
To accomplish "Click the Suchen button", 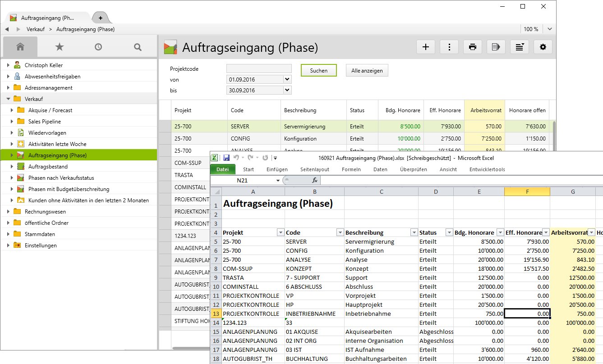I will [x=318, y=70].
